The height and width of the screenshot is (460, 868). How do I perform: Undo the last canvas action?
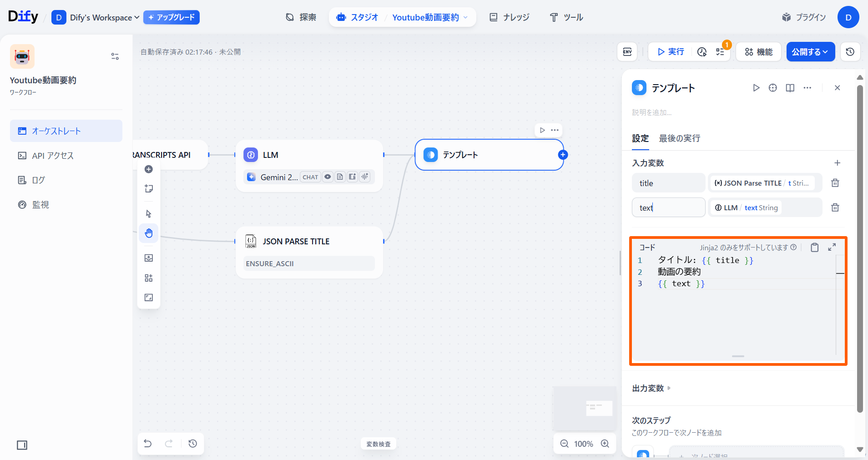tap(148, 443)
